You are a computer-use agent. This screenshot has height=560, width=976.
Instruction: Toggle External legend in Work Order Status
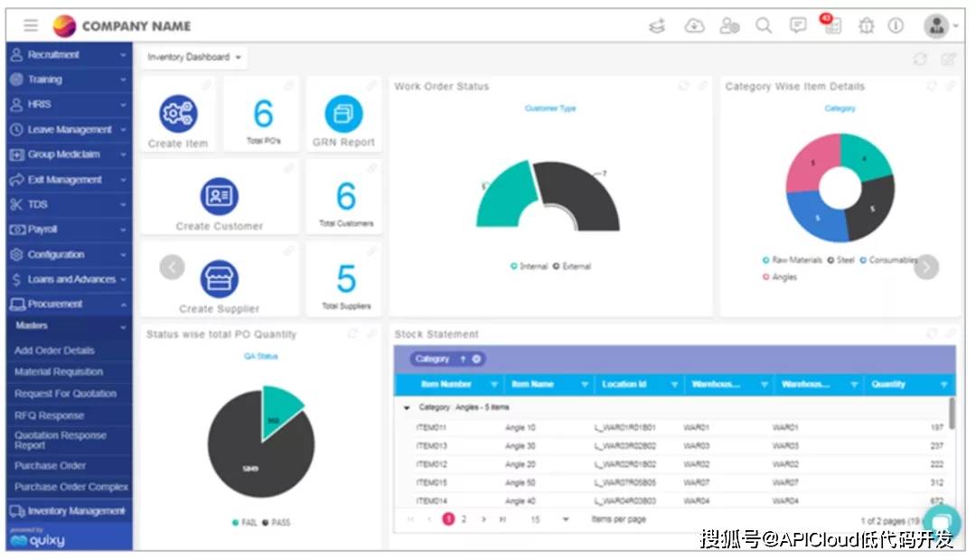pyautogui.click(x=571, y=266)
